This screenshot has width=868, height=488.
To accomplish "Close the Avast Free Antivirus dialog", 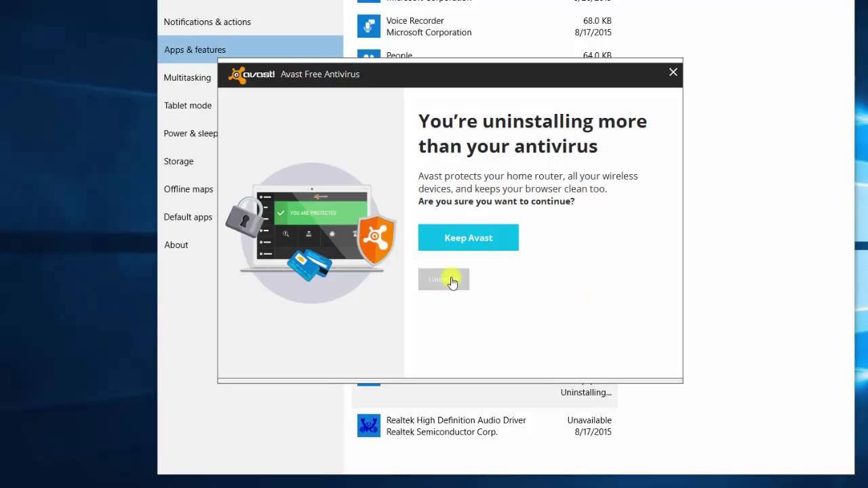I will pos(673,72).
